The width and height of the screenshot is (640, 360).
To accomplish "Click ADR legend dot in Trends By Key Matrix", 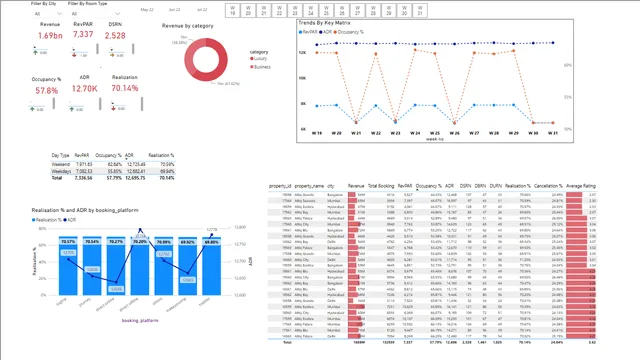I will (x=321, y=32).
